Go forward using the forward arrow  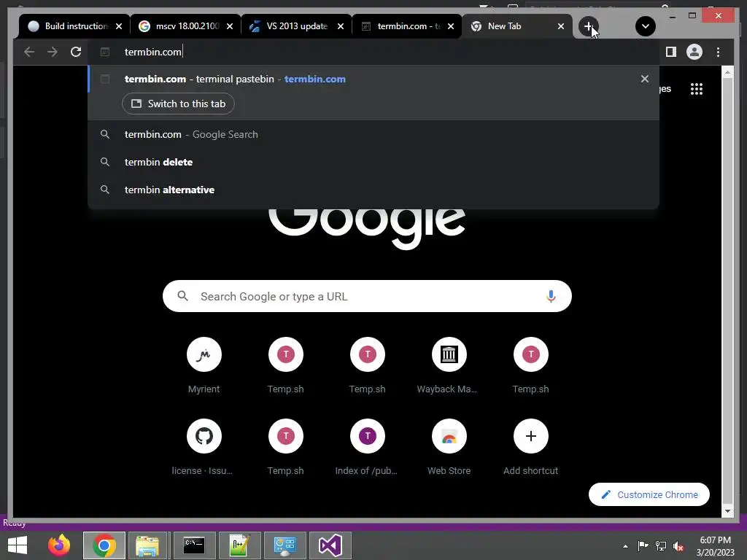[x=53, y=52]
